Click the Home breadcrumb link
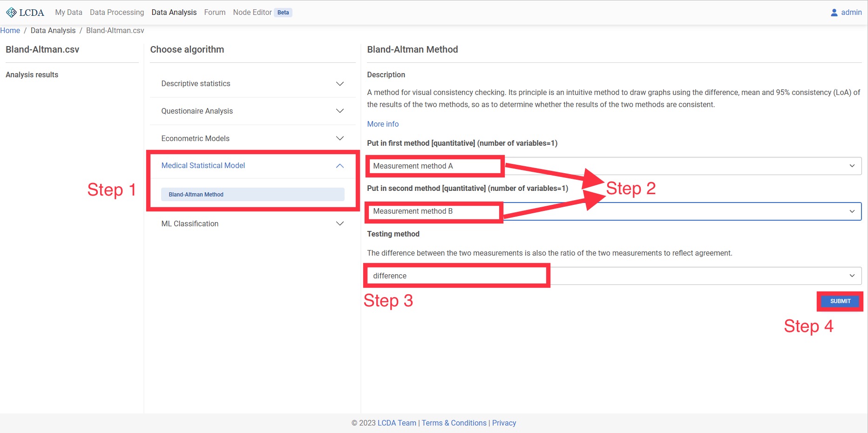 10,31
